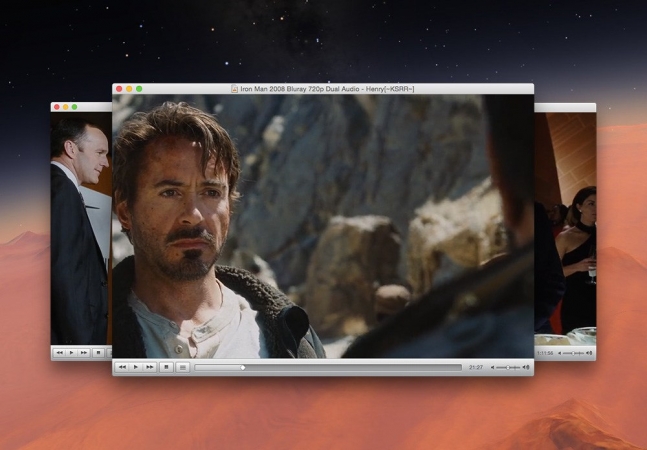
Task: Click the 1:11:55 time in right player
Action: point(545,353)
